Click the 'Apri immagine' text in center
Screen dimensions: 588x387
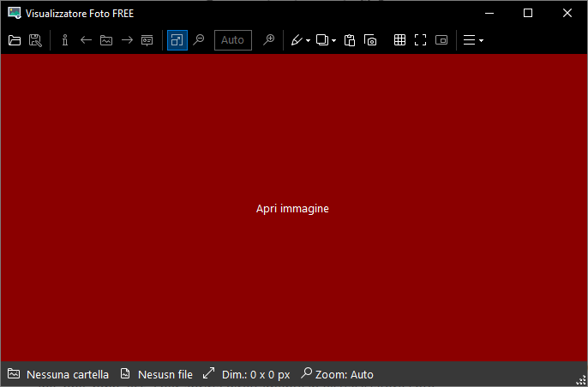292,209
